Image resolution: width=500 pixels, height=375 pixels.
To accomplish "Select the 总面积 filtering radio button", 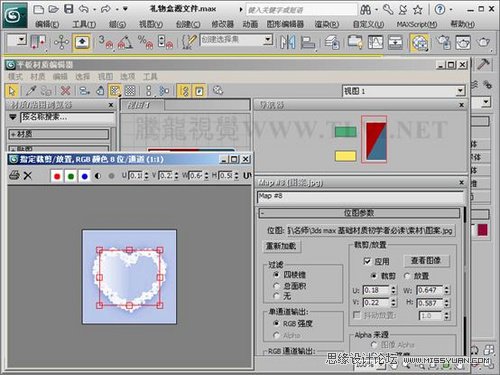I will tap(276, 286).
